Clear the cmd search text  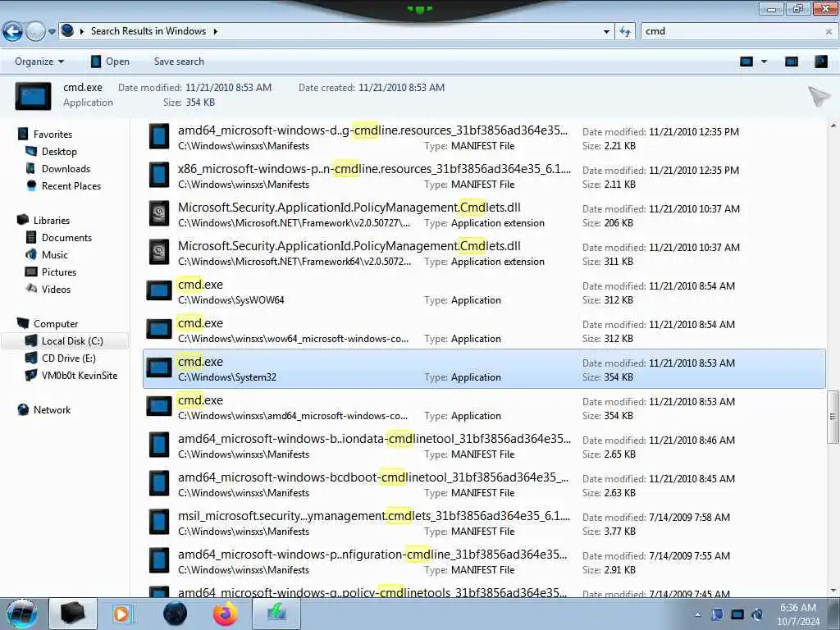829,32
